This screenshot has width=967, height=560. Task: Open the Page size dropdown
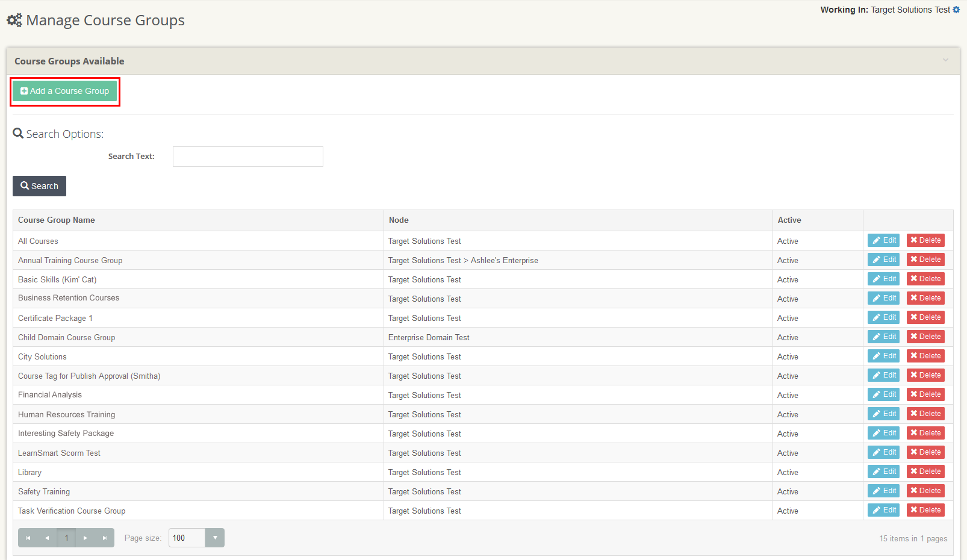tap(214, 538)
